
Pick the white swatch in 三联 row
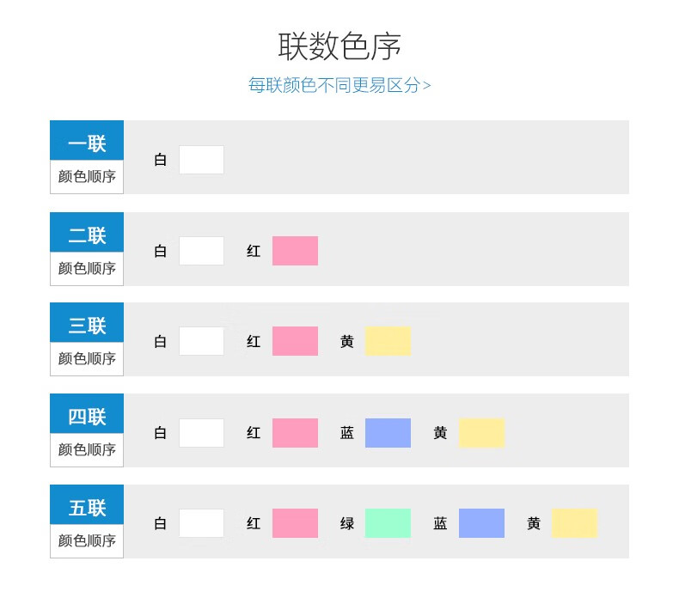point(201,341)
